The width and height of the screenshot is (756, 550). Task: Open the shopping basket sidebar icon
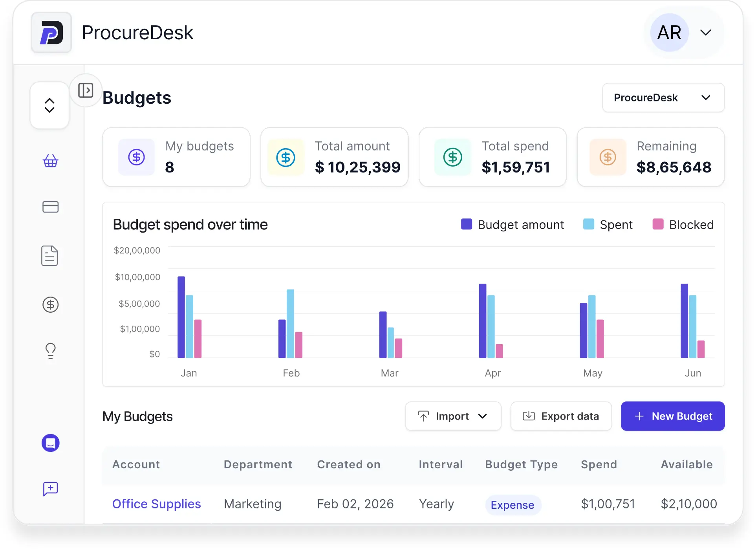click(50, 161)
